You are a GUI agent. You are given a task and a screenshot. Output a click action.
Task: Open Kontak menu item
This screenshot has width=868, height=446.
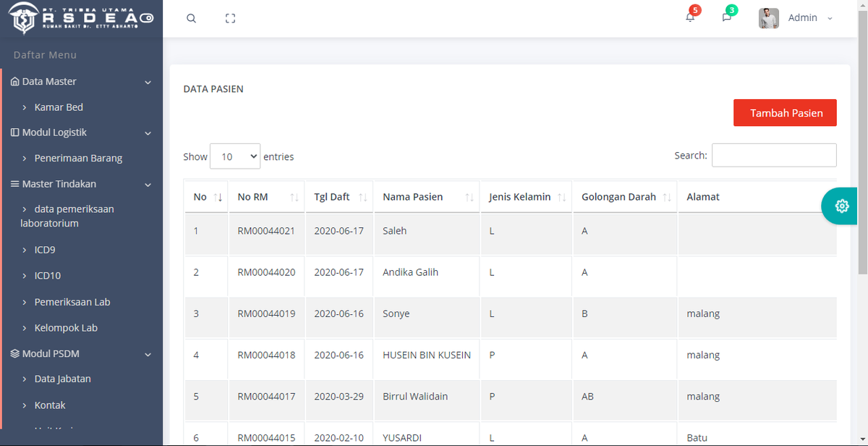(50, 405)
